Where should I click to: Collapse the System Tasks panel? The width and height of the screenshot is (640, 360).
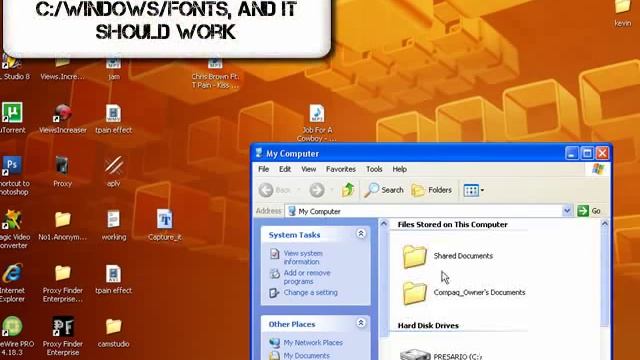click(361, 233)
